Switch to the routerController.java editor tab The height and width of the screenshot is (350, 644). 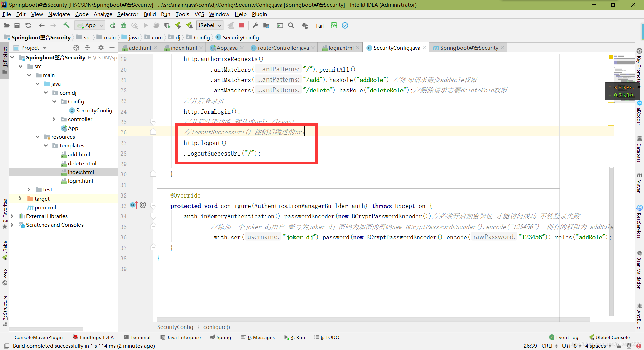(x=283, y=48)
